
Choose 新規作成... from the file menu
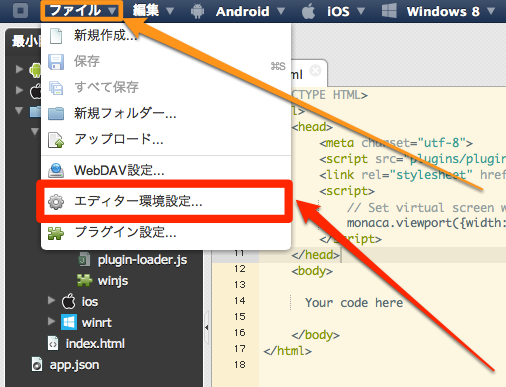(166, 36)
